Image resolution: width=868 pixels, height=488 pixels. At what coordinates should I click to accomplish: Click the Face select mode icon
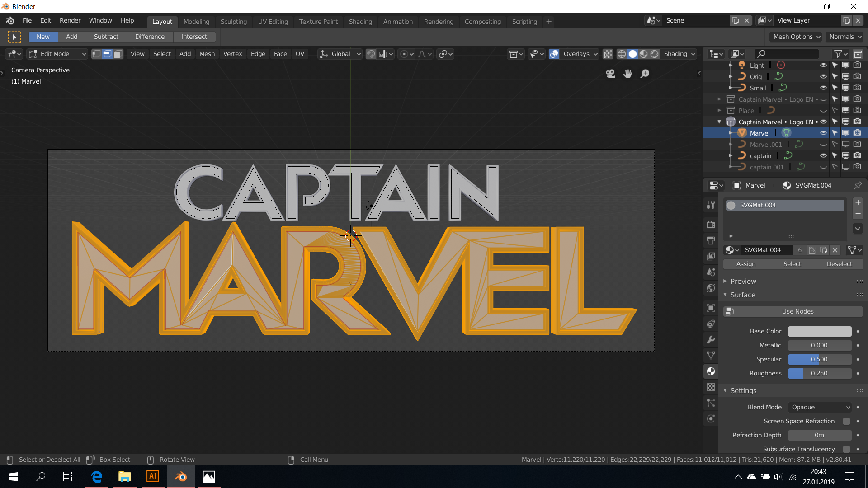(x=118, y=54)
